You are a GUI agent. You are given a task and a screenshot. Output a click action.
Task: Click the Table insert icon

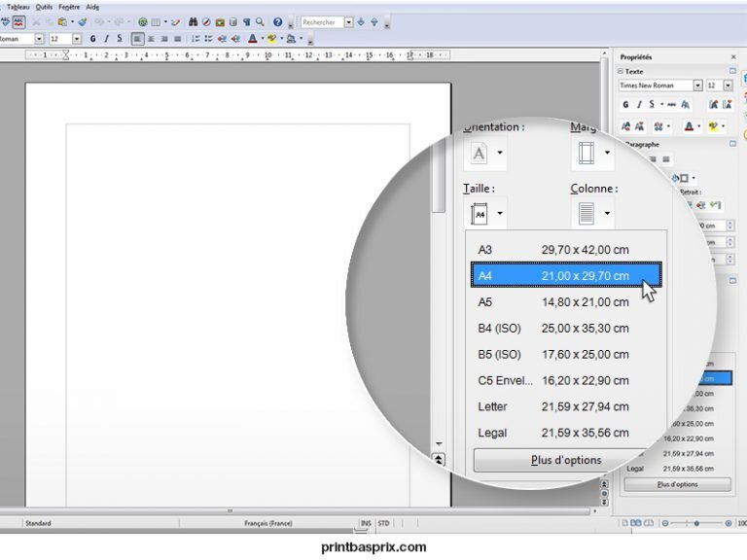[x=156, y=22]
